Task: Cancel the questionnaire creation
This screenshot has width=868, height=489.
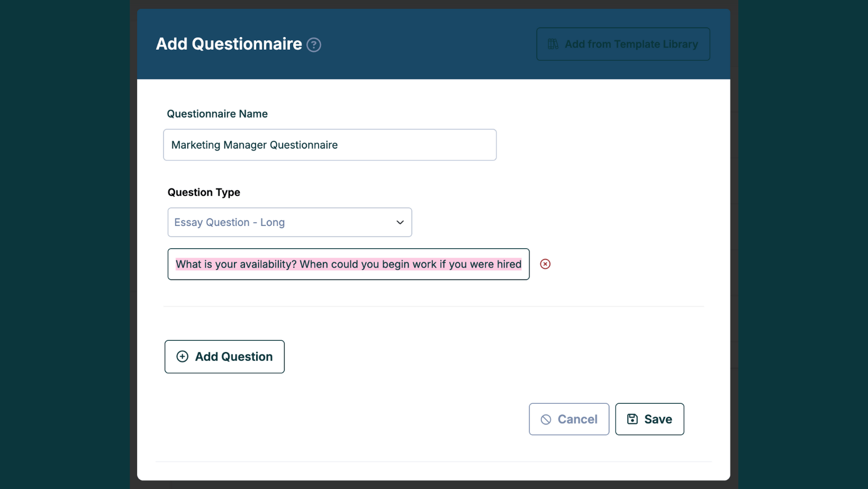Action: coord(569,419)
